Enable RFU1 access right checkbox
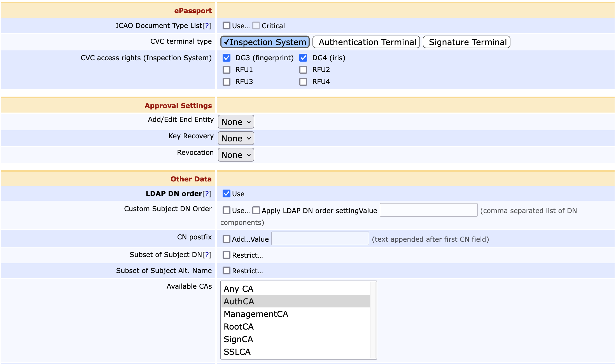This screenshot has width=616, height=364. point(227,70)
